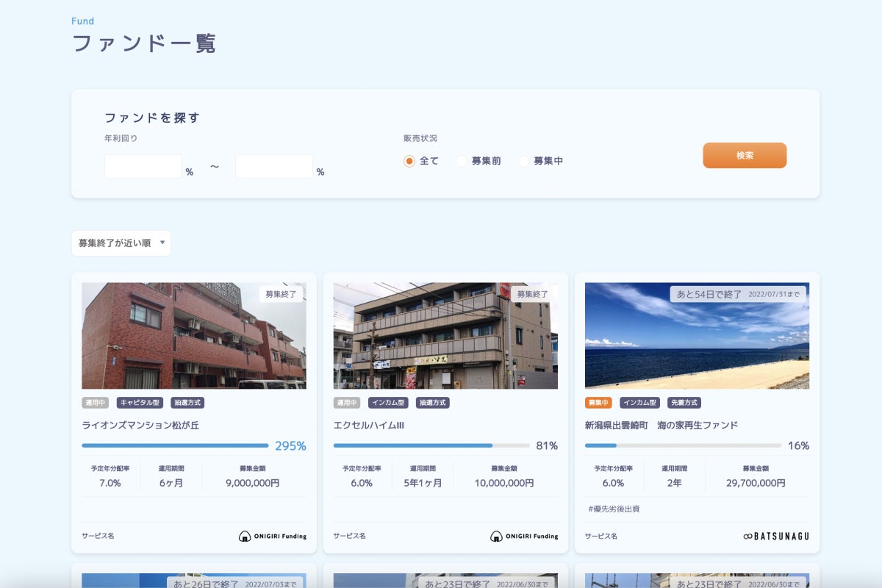Click the ファンドを探す heading

(152, 118)
